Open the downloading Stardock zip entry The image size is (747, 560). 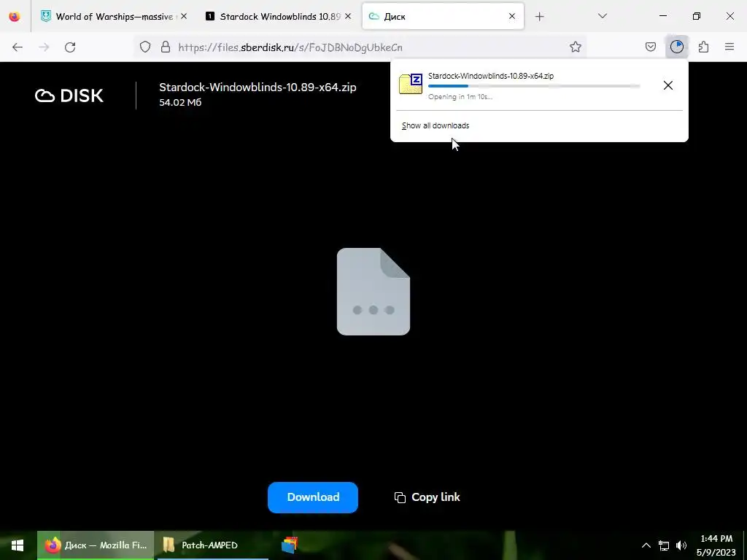tap(526, 85)
